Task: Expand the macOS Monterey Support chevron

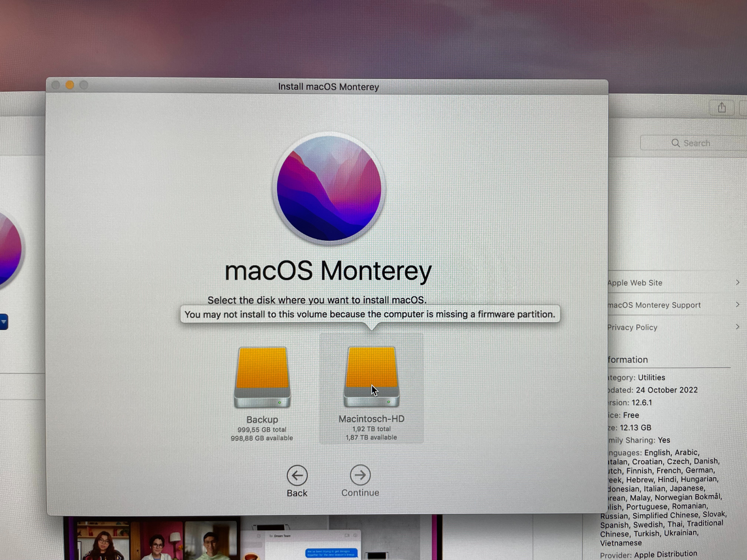Action: 738,304
